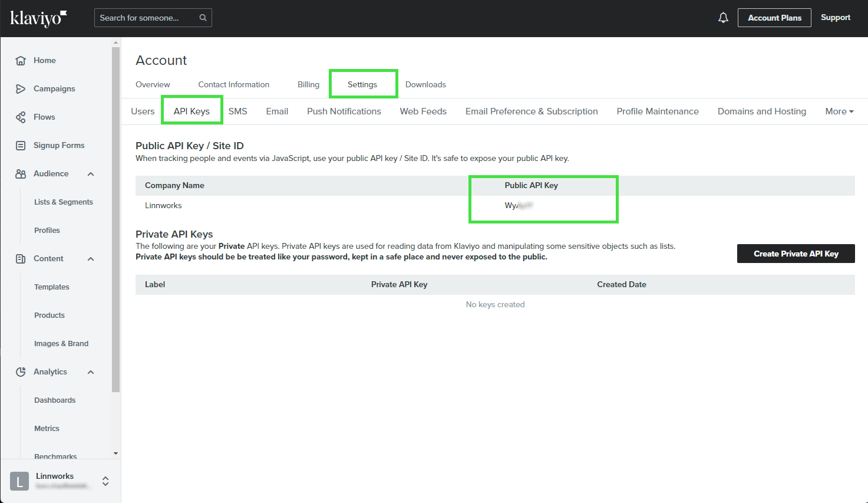Open the account switcher arrows
The width and height of the screenshot is (868, 503).
105,481
